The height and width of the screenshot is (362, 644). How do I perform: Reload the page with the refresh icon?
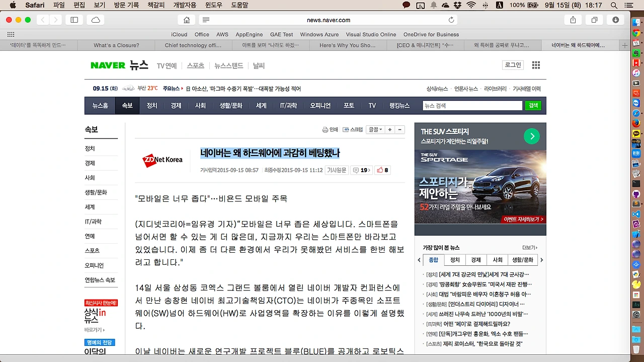(451, 20)
